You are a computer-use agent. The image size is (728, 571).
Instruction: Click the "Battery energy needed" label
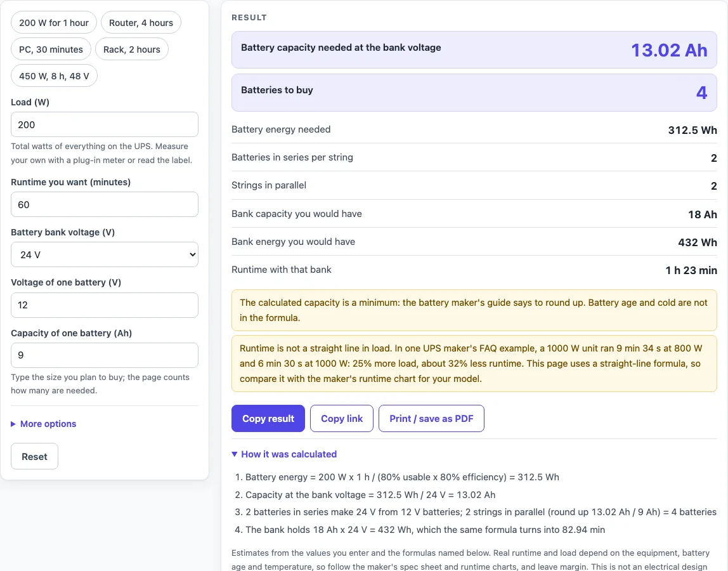pos(281,129)
